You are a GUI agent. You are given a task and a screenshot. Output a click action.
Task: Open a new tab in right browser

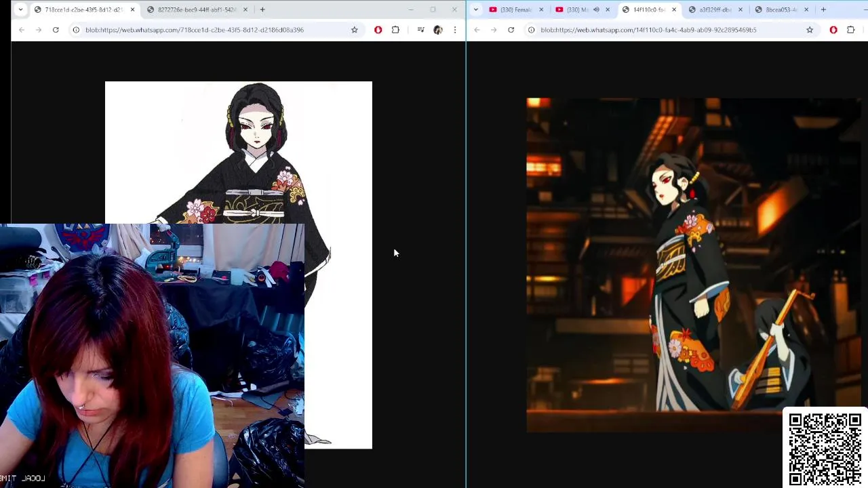823,9
